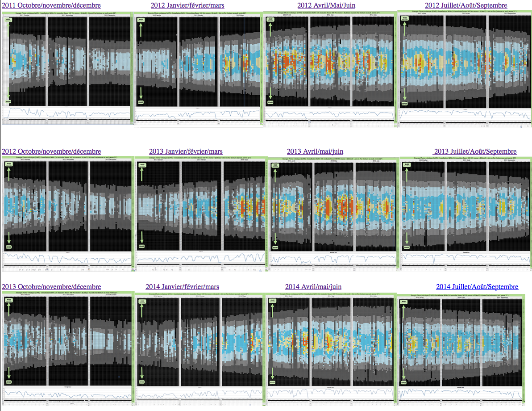Follow the 2012 Avril/Mai/Juin link
Screen dimensions: 532x411
326,6
